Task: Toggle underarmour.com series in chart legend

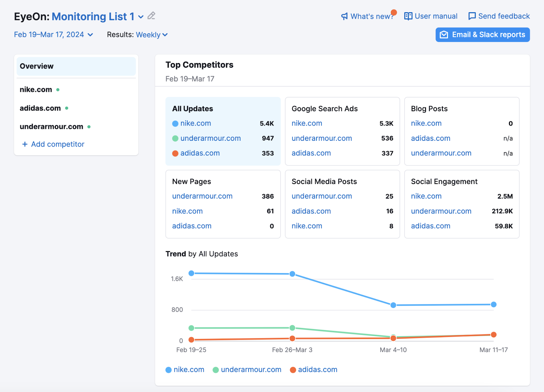Action: point(251,370)
